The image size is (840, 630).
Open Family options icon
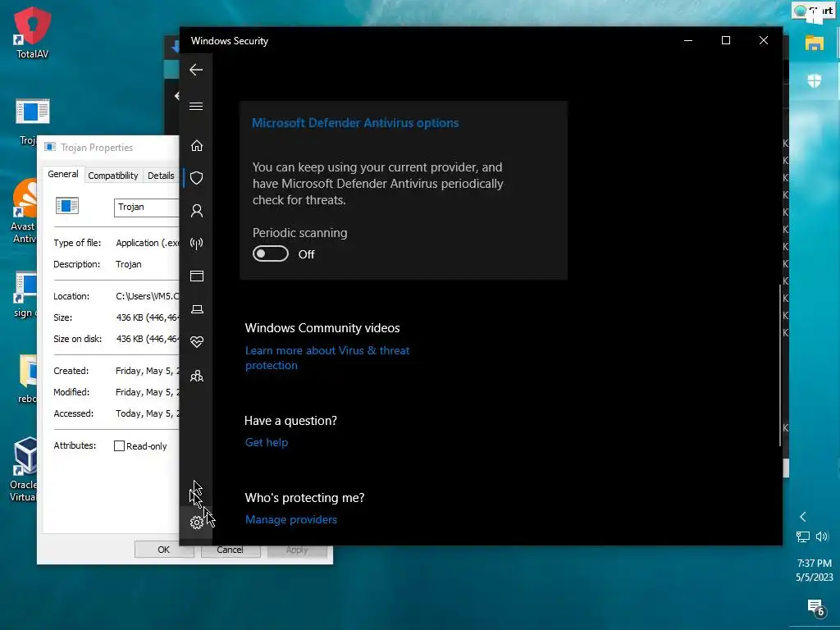[197, 376]
